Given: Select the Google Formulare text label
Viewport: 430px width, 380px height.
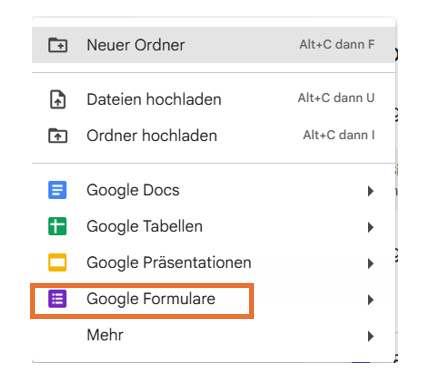Looking at the screenshot, I should pos(151,299).
